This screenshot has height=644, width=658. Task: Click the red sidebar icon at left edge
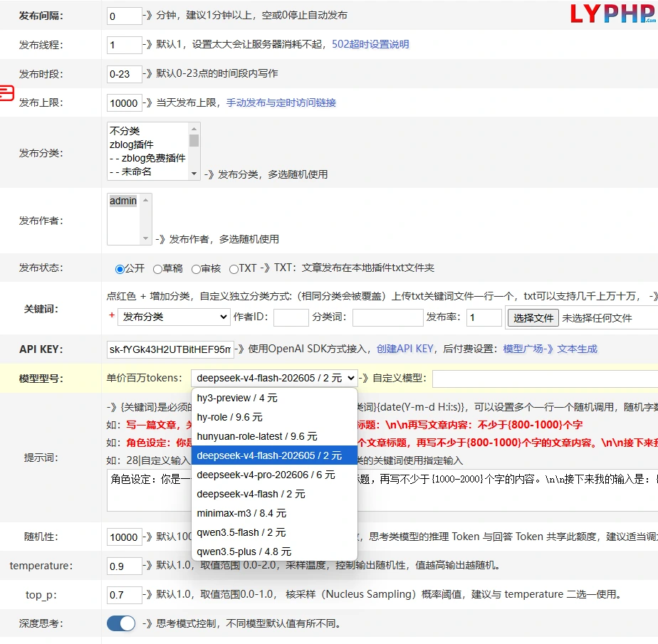click(x=6, y=93)
